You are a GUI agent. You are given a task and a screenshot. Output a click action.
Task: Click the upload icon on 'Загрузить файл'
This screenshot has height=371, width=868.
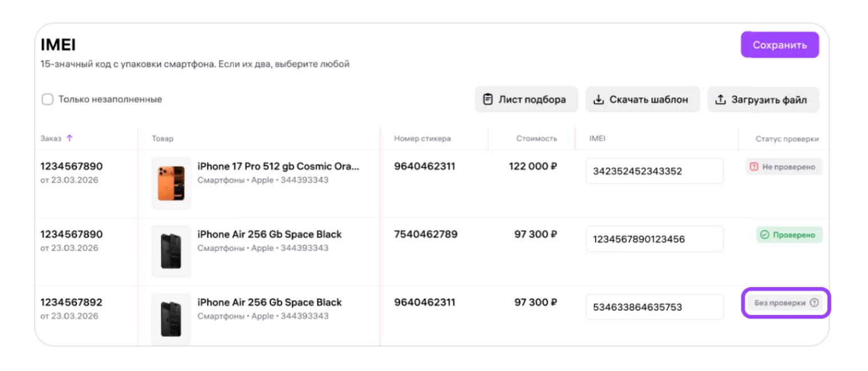(x=720, y=99)
